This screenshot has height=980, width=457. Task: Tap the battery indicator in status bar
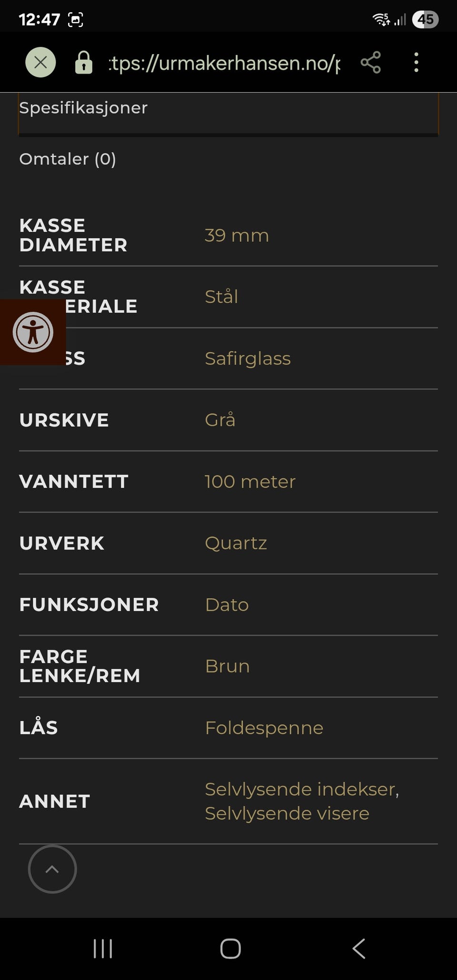[425, 20]
